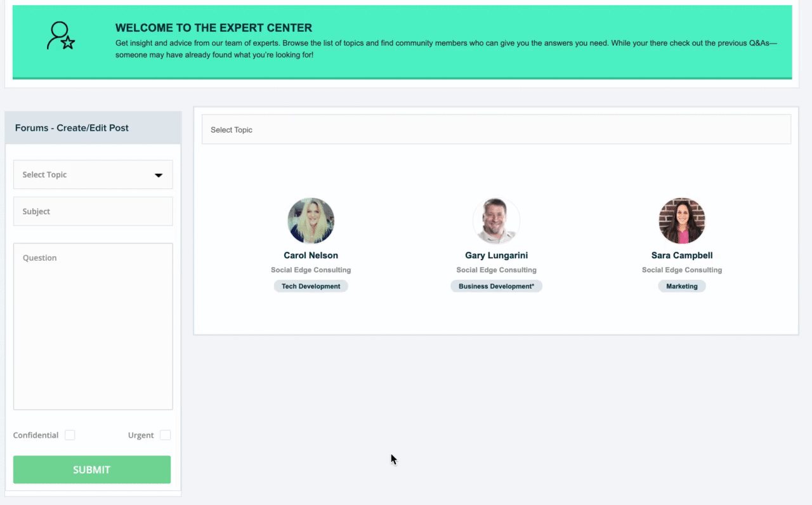Focus the Subject input field
The width and height of the screenshot is (812, 505).
[x=93, y=211]
